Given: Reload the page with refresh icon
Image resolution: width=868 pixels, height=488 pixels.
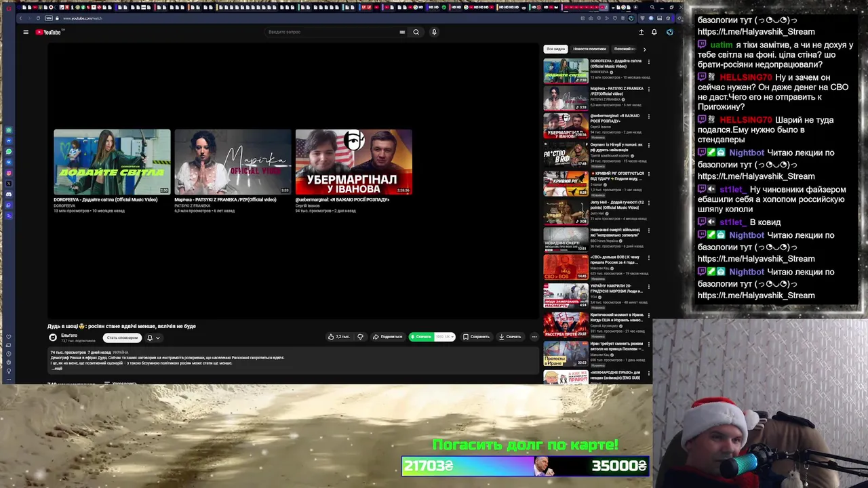Looking at the screenshot, I should click(x=38, y=18).
